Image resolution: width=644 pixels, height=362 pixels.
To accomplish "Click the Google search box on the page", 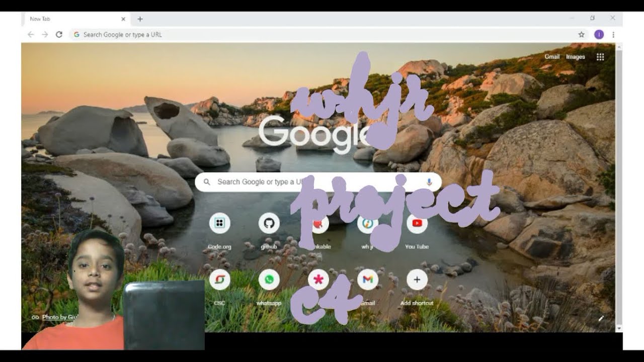I will pyautogui.click(x=318, y=182).
